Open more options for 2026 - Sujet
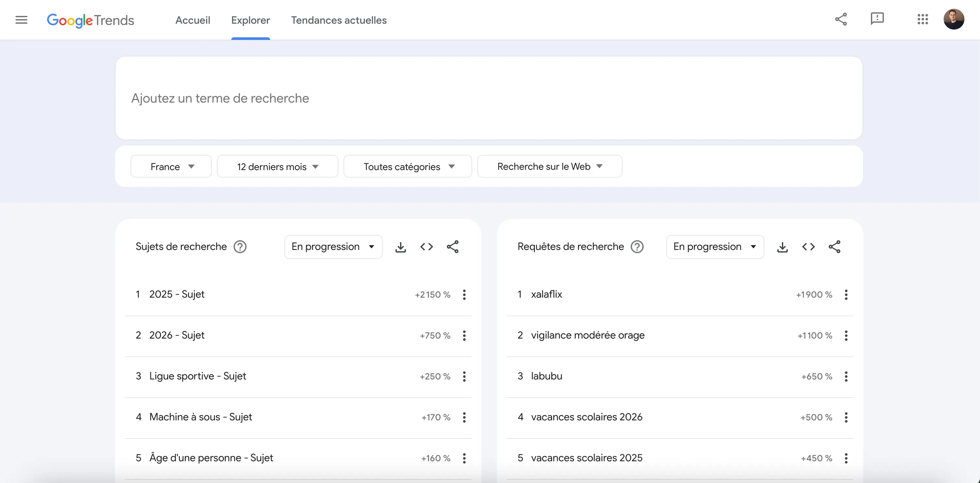Screen dimensions: 980x483 coord(464,335)
